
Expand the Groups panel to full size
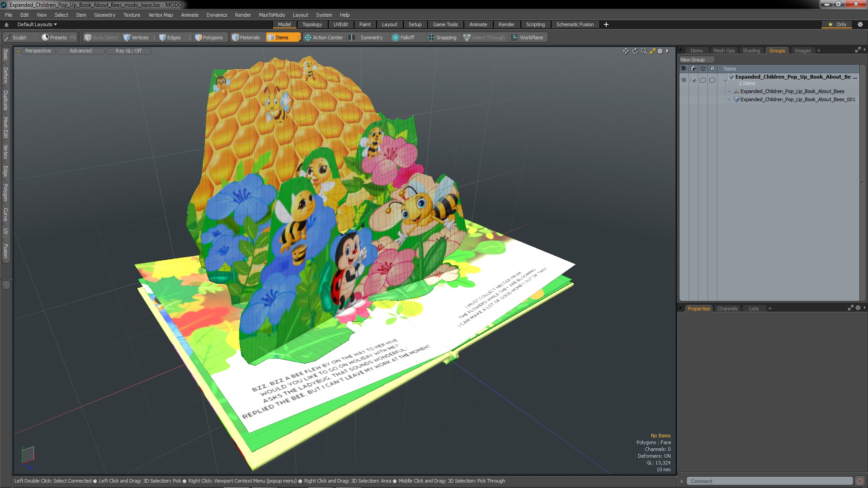pyautogui.click(x=858, y=50)
